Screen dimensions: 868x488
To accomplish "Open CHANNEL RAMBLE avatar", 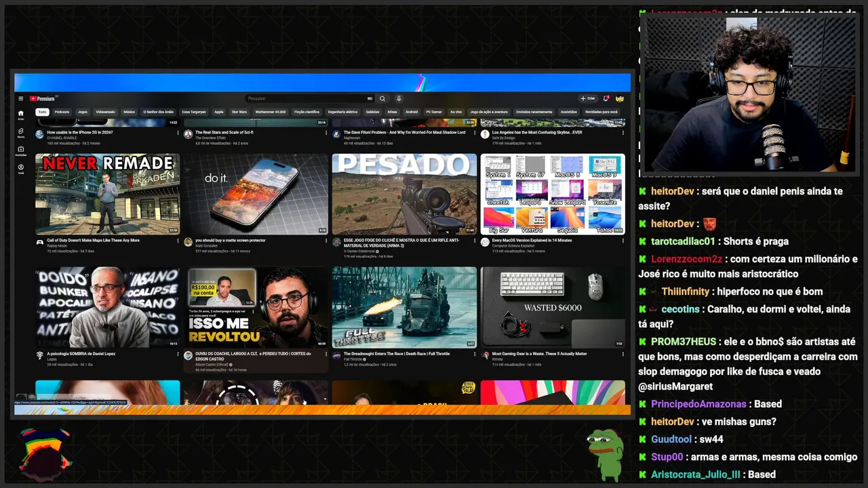I will coord(39,134).
